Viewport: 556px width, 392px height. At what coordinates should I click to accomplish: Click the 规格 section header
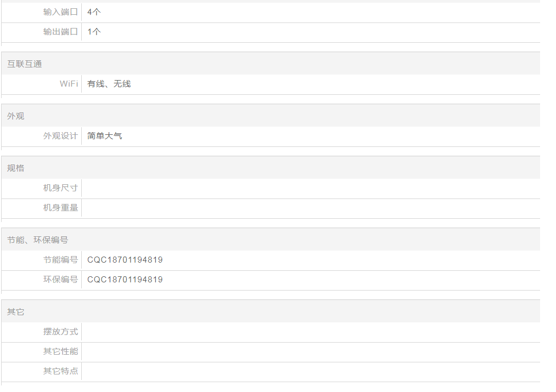16,168
